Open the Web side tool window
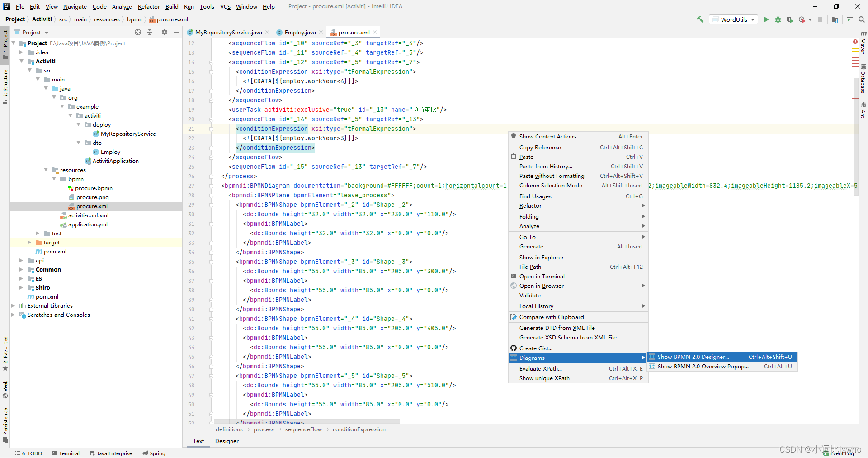The height and width of the screenshot is (458, 868). coord(5,389)
